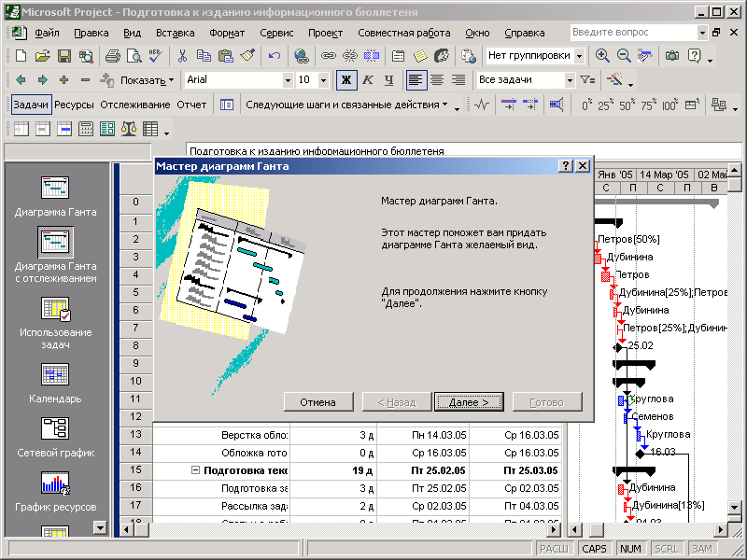Viewport: 747px width, 560px height.
Task: Print the project with printer icon
Action: point(112,56)
